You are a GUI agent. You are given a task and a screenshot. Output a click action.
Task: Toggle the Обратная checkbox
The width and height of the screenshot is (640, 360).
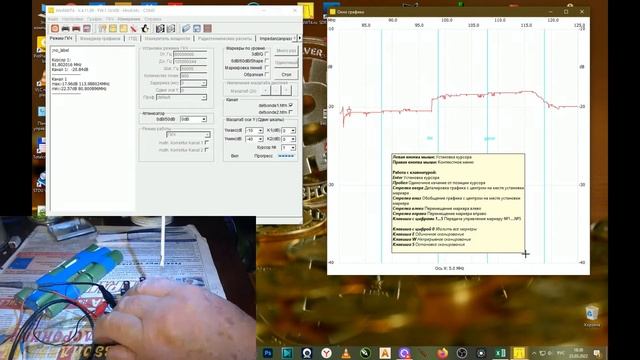coord(267,74)
